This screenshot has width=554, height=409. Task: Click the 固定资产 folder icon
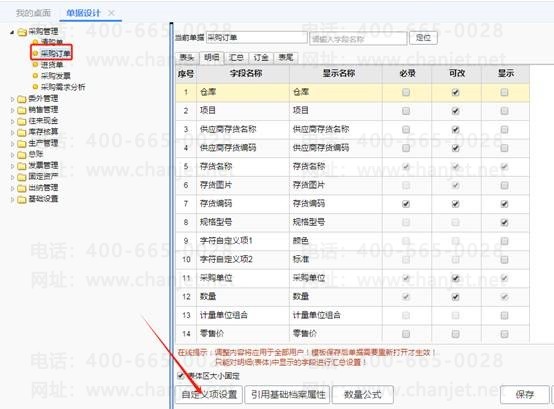tap(22, 177)
